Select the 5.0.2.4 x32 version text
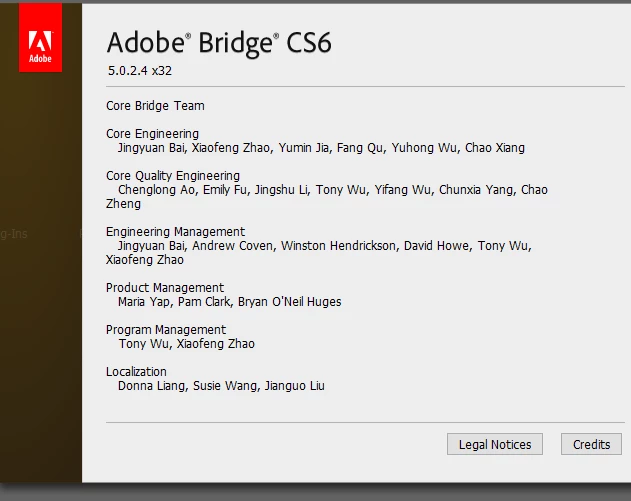This screenshot has height=501, width=631. [140, 71]
